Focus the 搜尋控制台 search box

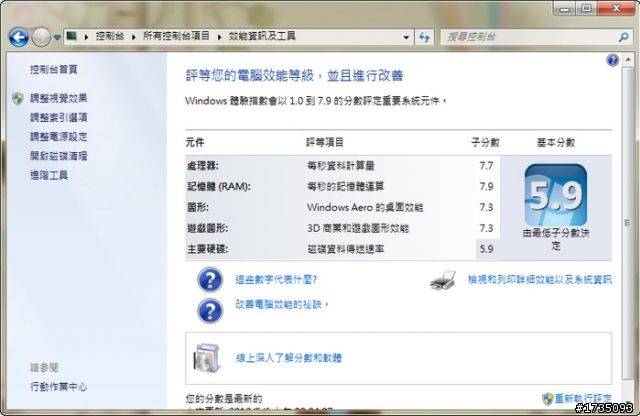pyautogui.click(x=531, y=37)
